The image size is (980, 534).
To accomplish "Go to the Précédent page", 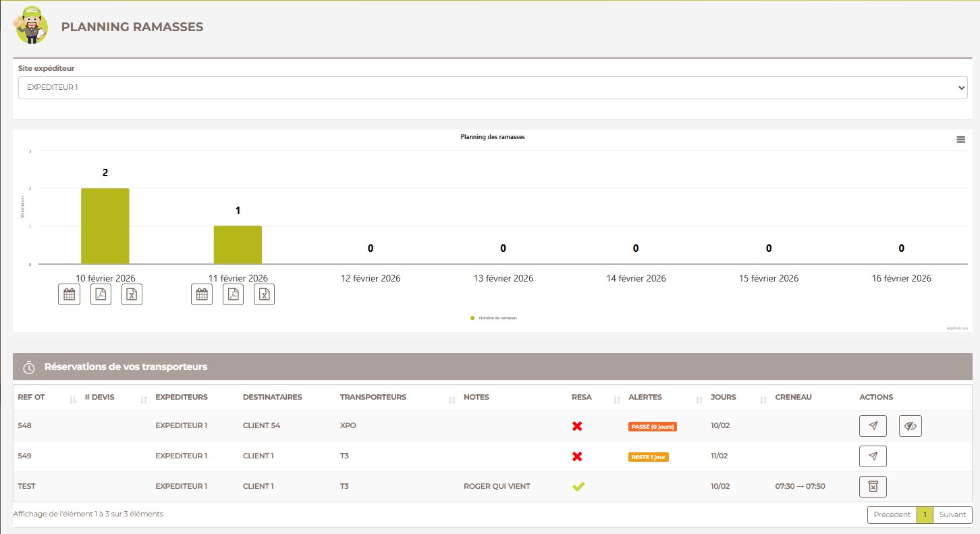I will (892, 514).
